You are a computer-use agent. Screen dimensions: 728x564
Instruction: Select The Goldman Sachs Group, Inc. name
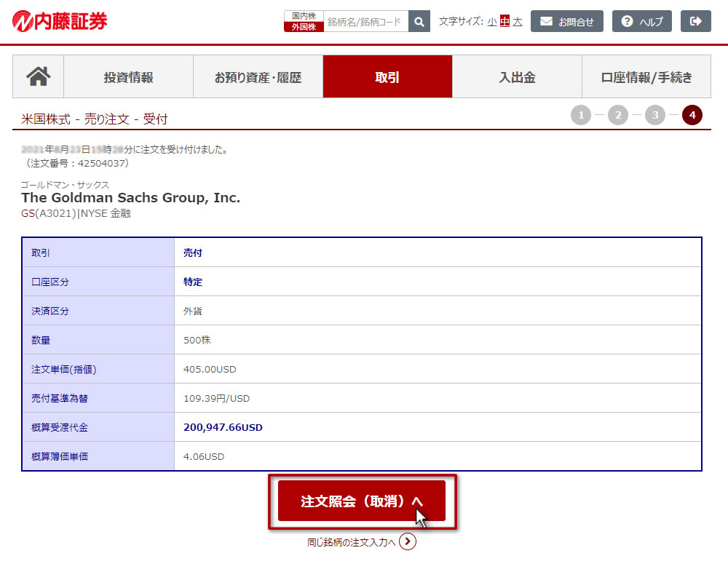click(131, 198)
